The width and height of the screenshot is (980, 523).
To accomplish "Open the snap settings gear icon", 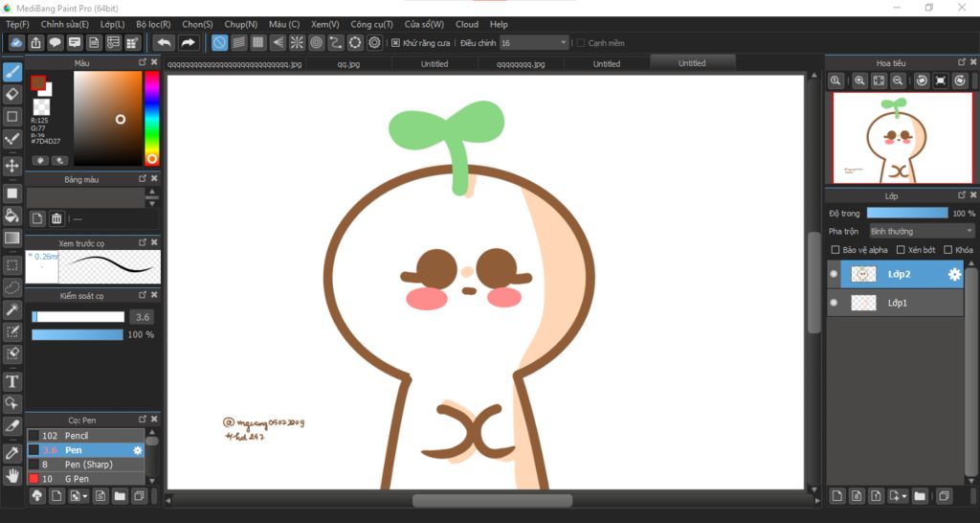I will (x=374, y=42).
